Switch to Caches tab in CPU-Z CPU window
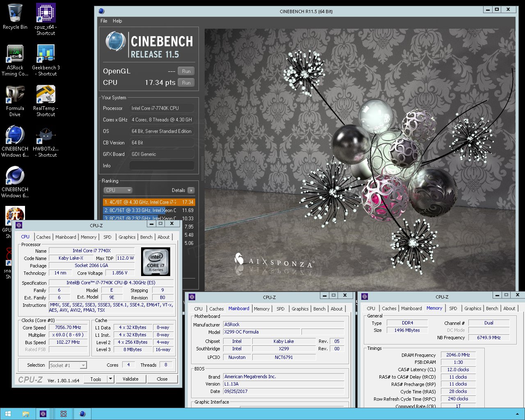 (43, 237)
